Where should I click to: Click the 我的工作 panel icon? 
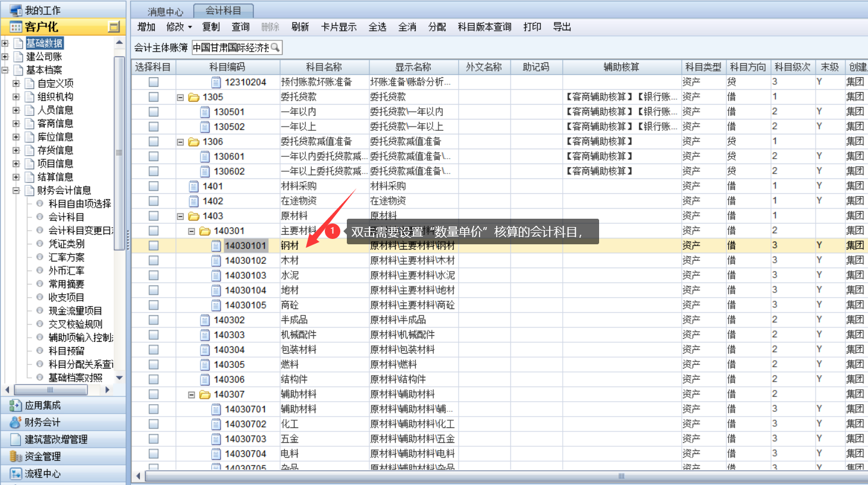[x=15, y=10]
